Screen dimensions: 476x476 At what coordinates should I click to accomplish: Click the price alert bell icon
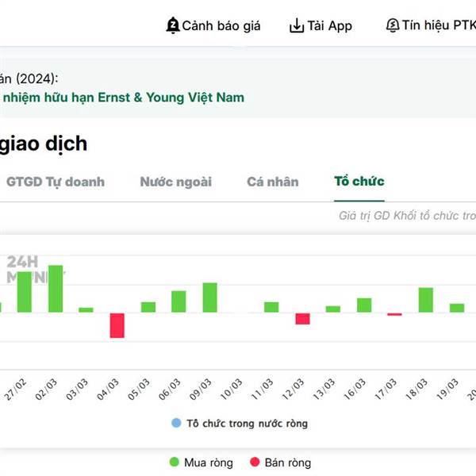click(173, 25)
